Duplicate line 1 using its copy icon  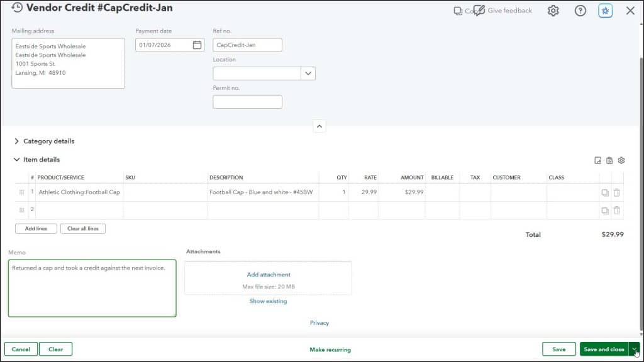pyautogui.click(x=605, y=192)
